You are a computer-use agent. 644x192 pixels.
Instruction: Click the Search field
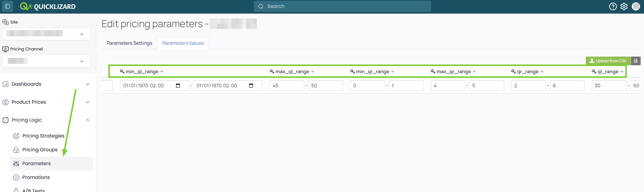click(342, 6)
